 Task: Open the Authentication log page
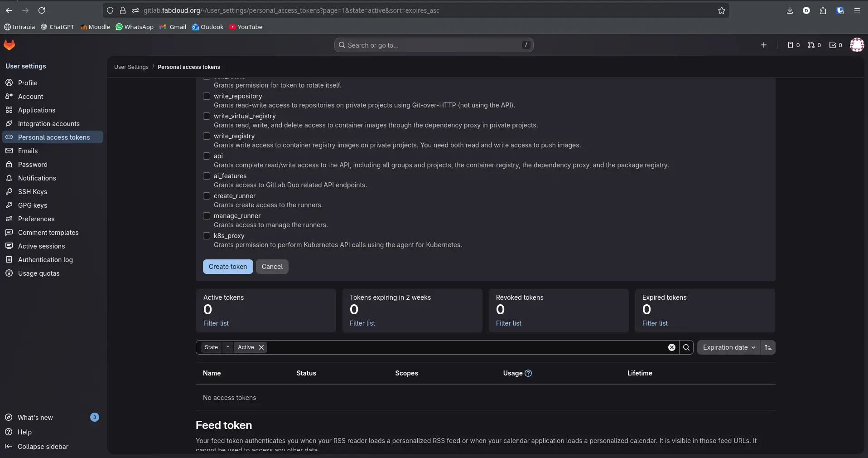point(44,260)
